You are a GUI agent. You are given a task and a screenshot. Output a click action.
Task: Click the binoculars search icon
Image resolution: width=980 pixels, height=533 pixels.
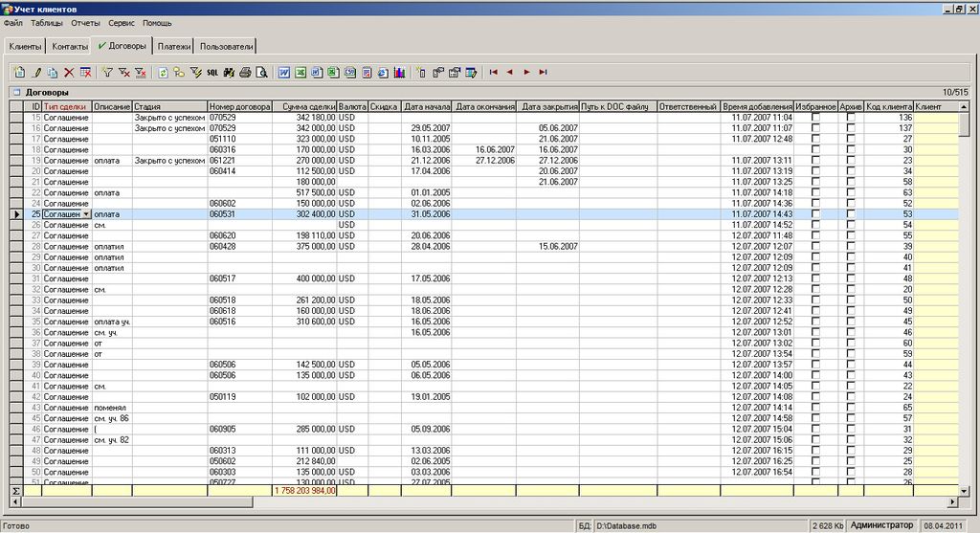[229, 72]
